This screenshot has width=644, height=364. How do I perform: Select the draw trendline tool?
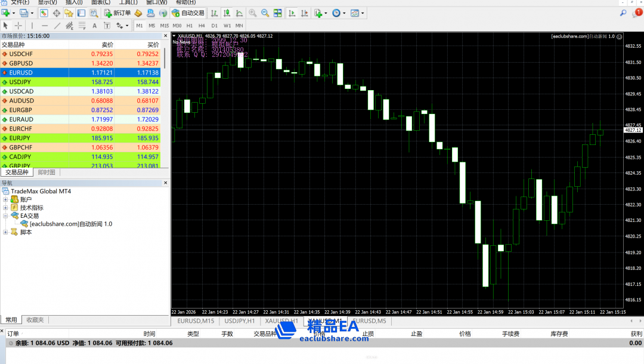click(57, 26)
